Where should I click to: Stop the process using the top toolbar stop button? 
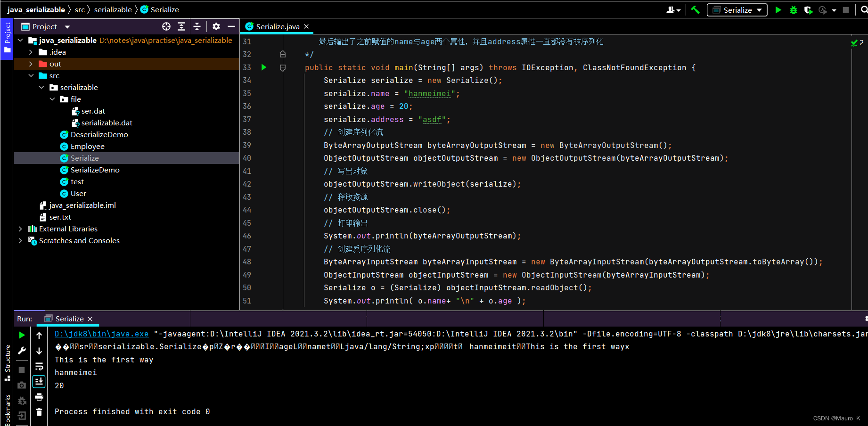coord(846,9)
